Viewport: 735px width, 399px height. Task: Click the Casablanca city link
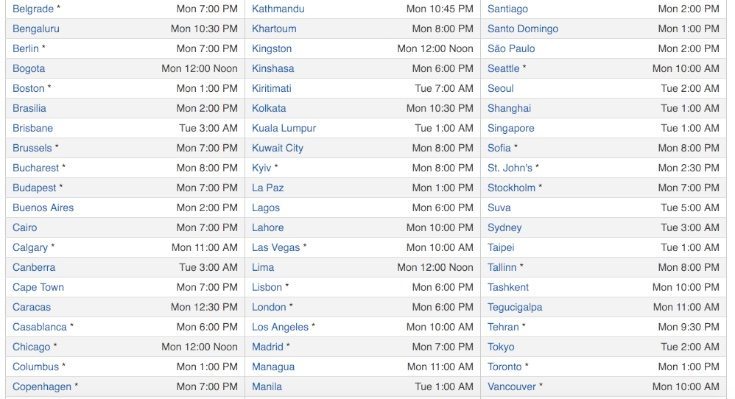click(x=39, y=327)
